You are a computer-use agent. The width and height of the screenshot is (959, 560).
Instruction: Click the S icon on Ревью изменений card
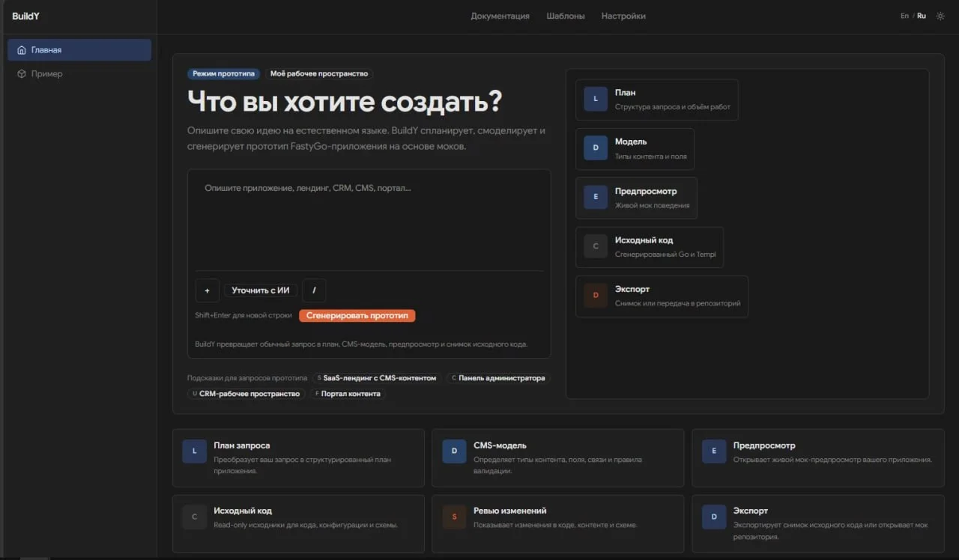pyautogui.click(x=454, y=517)
